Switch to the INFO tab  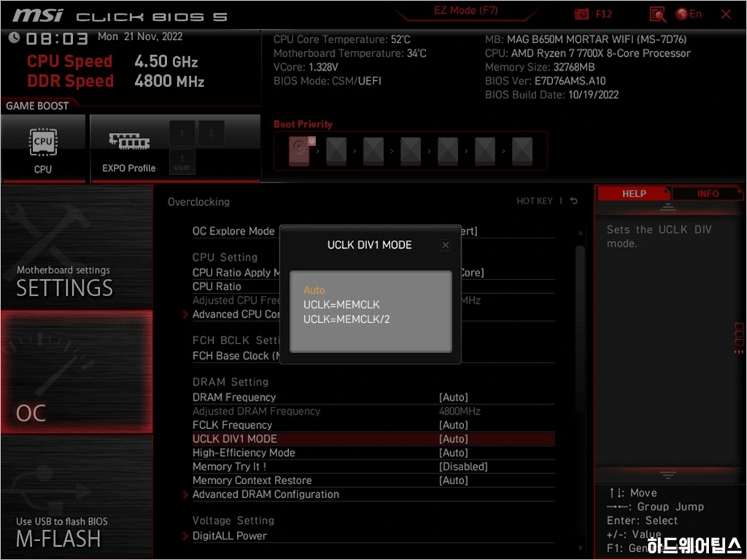point(708,193)
